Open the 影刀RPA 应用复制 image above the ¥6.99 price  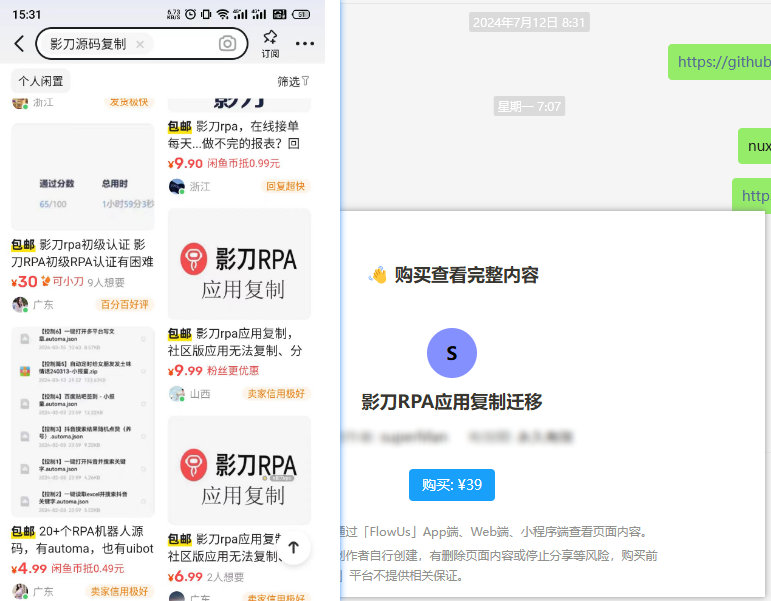point(239,471)
